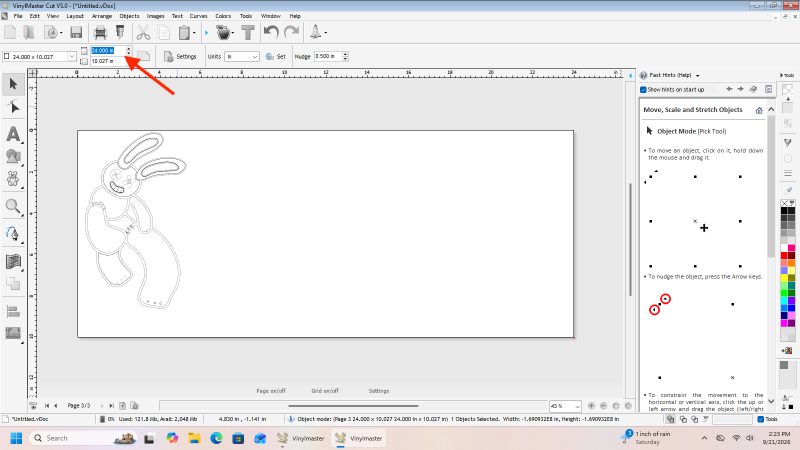The width and height of the screenshot is (800, 450).
Task: Toggle the portrait orientation box beside width
Action: [84, 51]
